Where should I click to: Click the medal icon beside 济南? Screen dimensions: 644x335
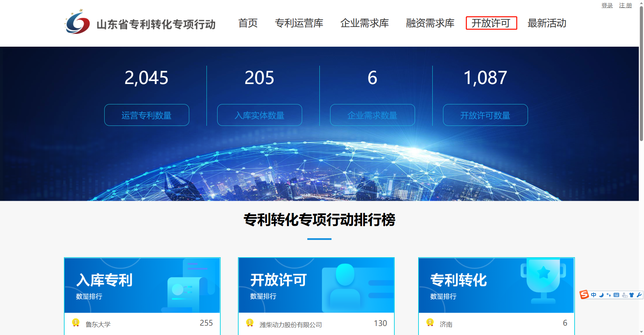[x=430, y=323]
